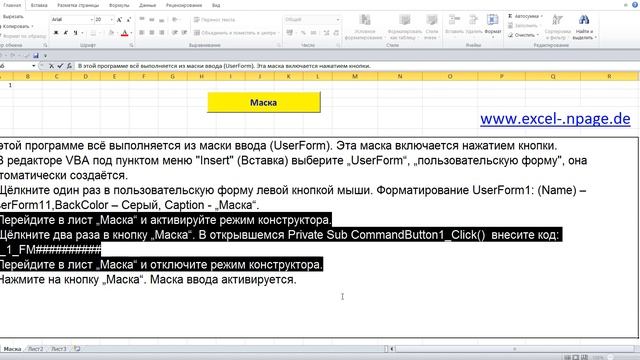Increase indent in alignment group
Screen dimensions: 640x360
(x=184, y=33)
